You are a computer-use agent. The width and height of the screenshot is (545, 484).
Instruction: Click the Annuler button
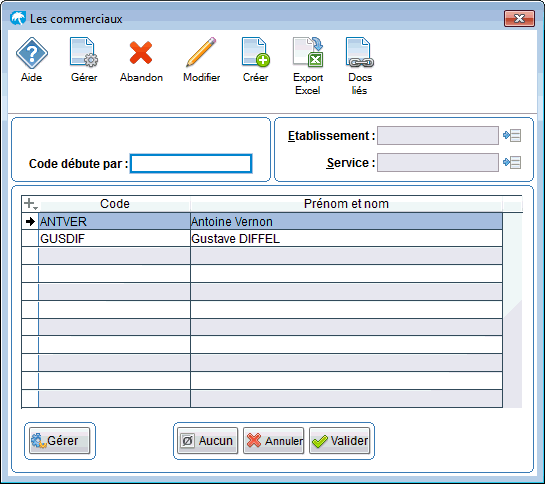tap(274, 441)
